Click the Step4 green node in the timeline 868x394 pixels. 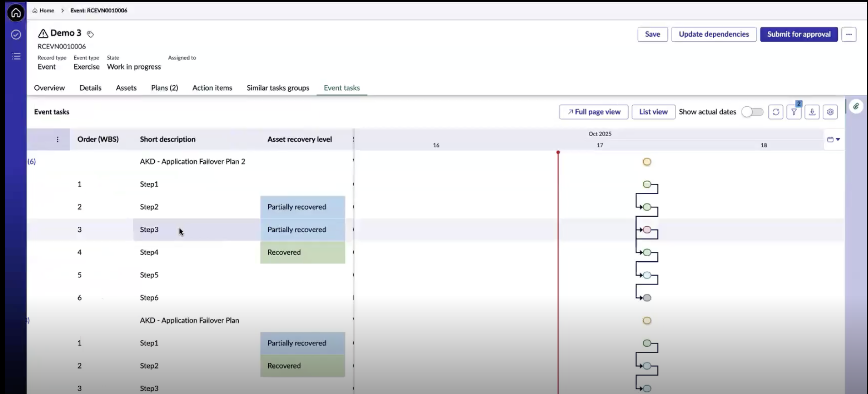pyautogui.click(x=647, y=252)
